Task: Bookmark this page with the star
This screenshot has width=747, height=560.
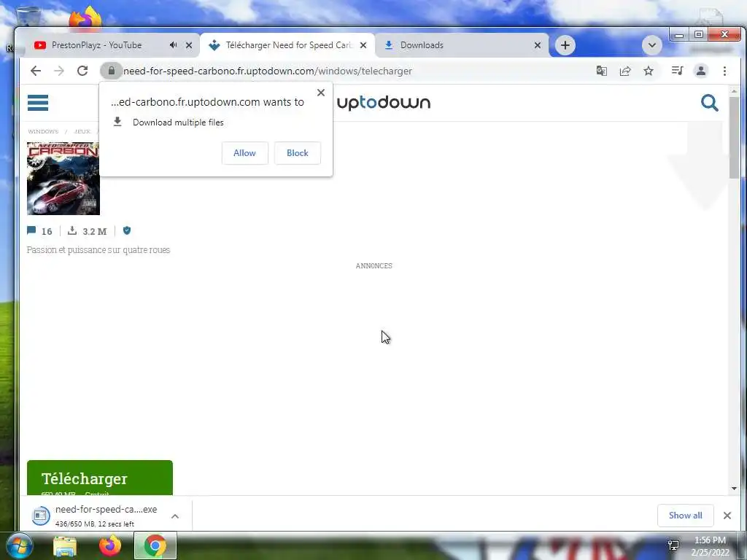Action: pyautogui.click(x=649, y=71)
